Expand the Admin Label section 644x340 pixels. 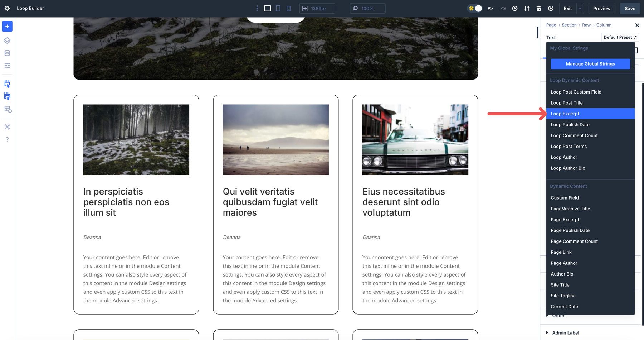(x=565, y=332)
